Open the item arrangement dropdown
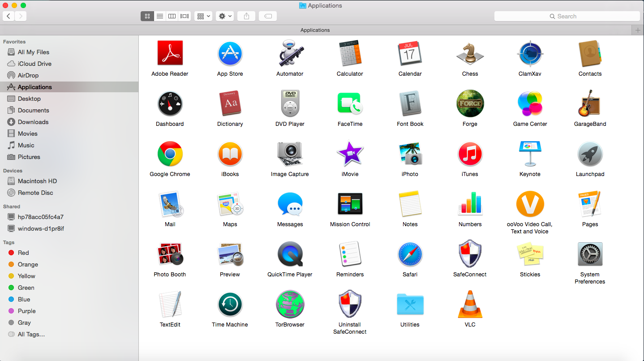Image resolution: width=644 pixels, height=361 pixels. [203, 16]
